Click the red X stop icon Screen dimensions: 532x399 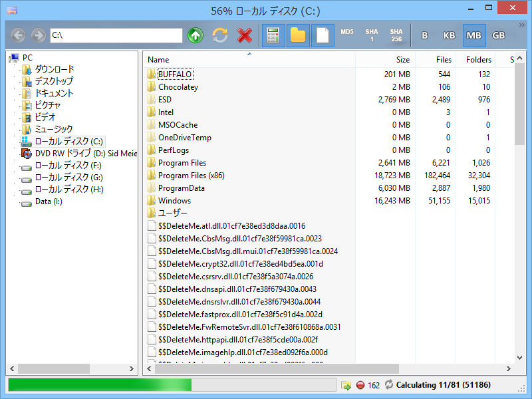pos(245,35)
